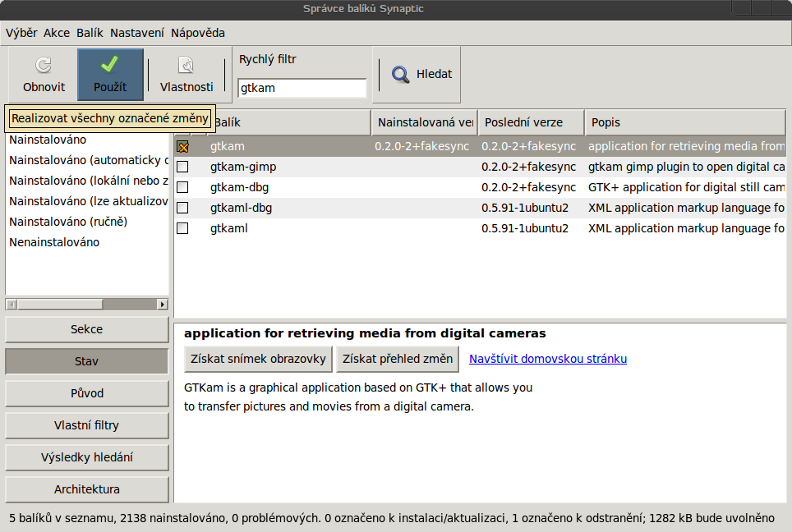Click the bold package summary heading
This screenshot has height=532, width=792.
[x=365, y=333]
